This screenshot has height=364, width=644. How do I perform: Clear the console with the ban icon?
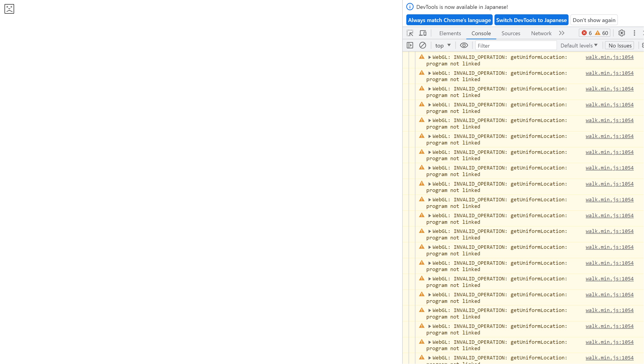422,45
